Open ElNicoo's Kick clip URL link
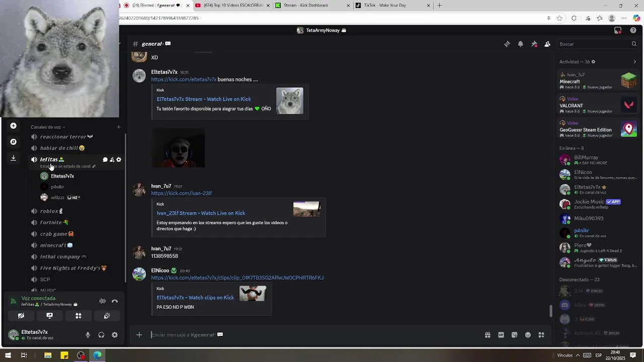 [x=237, y=278]
